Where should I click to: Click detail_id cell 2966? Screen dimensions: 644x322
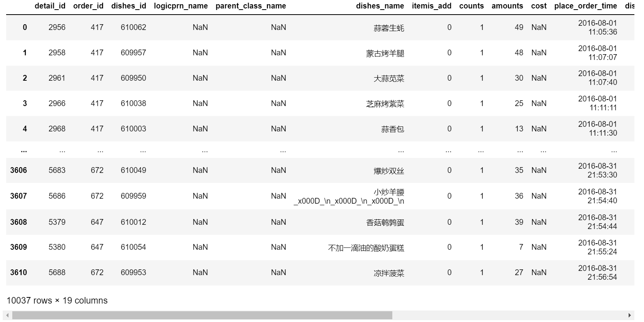[x=57, y=103]
